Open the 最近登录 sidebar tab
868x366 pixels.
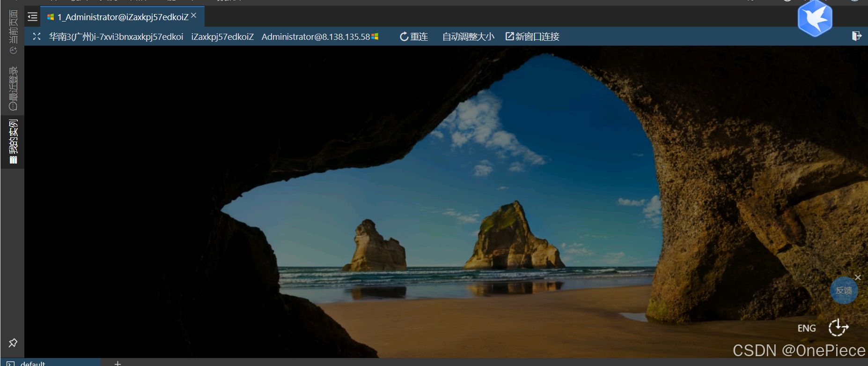point(13,88)
